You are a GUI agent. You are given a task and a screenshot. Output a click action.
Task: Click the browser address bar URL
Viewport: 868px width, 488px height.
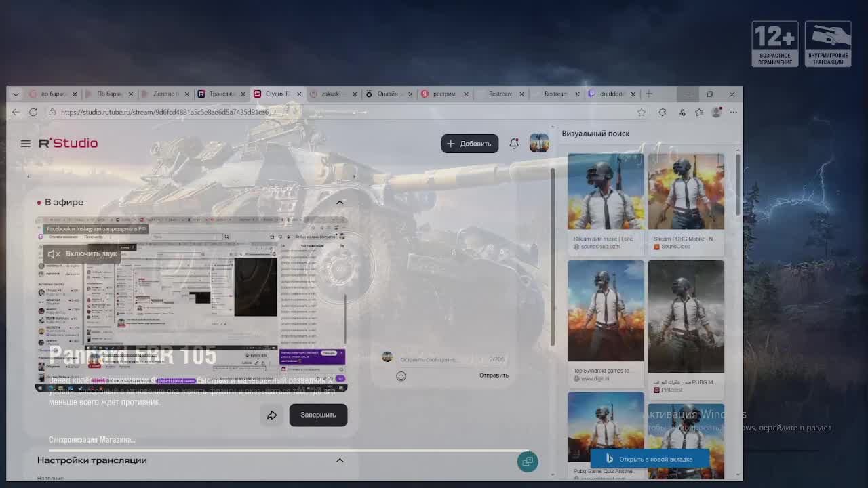pos(164,112)
